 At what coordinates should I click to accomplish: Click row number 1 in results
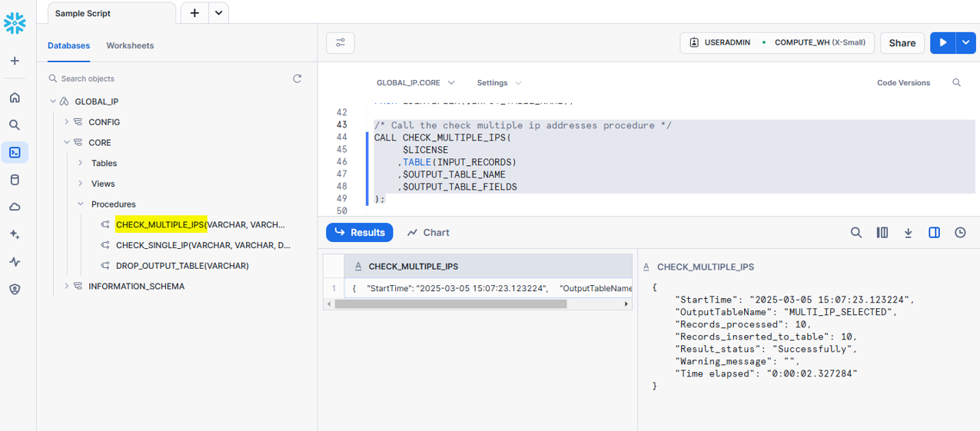334,288
